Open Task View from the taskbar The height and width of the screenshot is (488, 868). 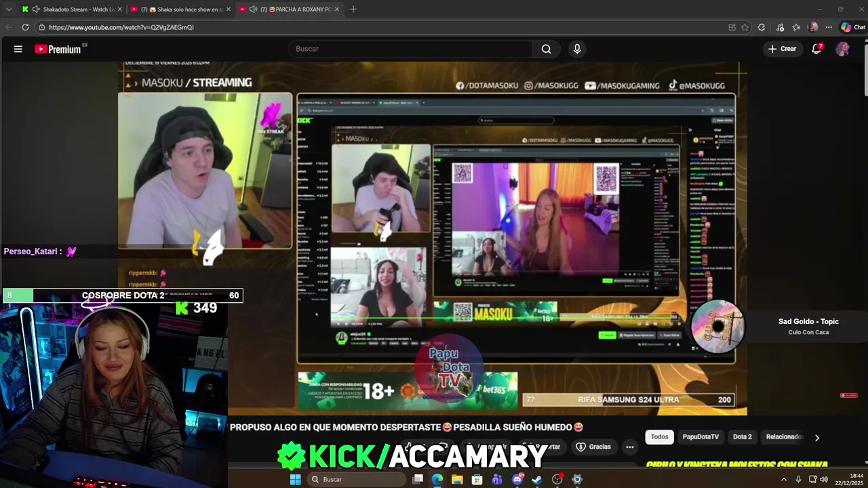coord(418,479)
